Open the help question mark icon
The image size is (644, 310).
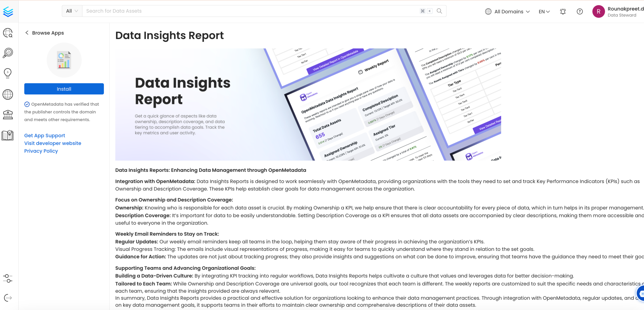pos(580,11)
